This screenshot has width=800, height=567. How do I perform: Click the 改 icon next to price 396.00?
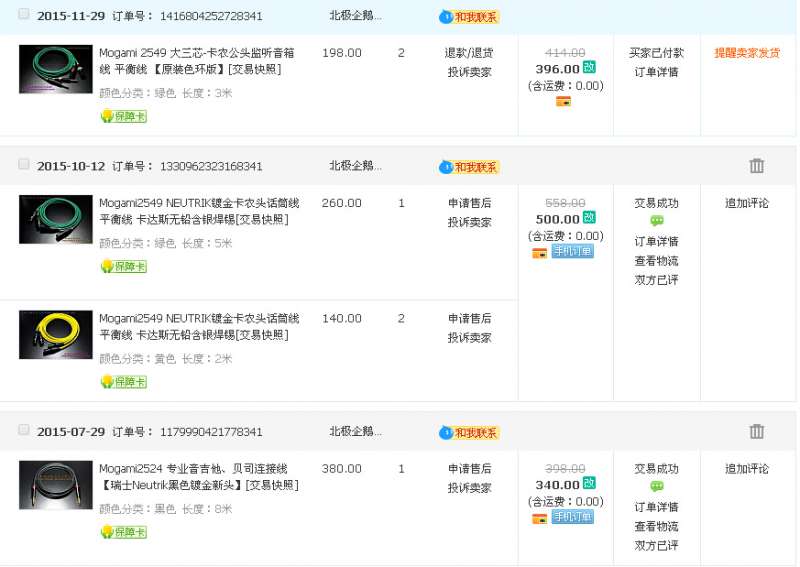(x=589, y=68)
